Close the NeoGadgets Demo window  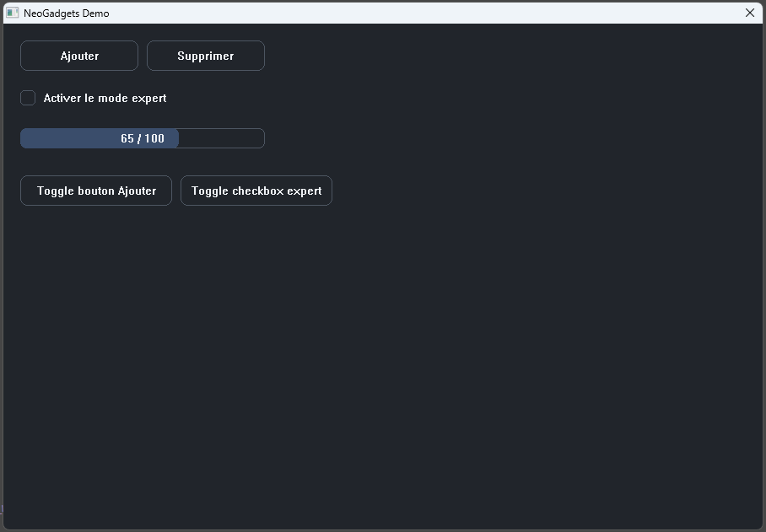pyautogui.click(x=750, y=13)
